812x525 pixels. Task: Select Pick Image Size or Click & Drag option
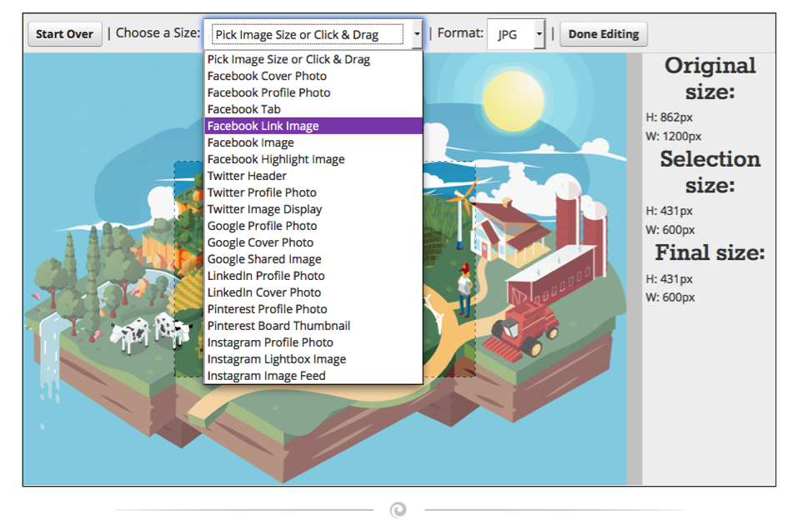click(x=313, y=59)
